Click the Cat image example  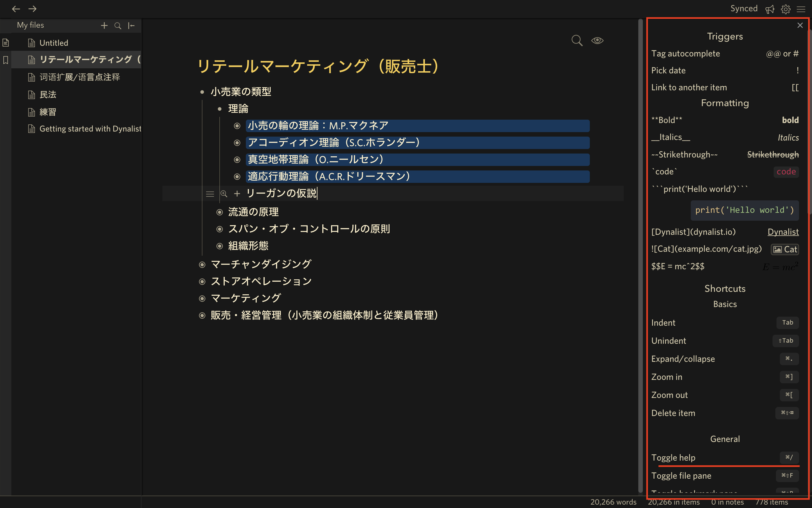[x=785, y=249]
